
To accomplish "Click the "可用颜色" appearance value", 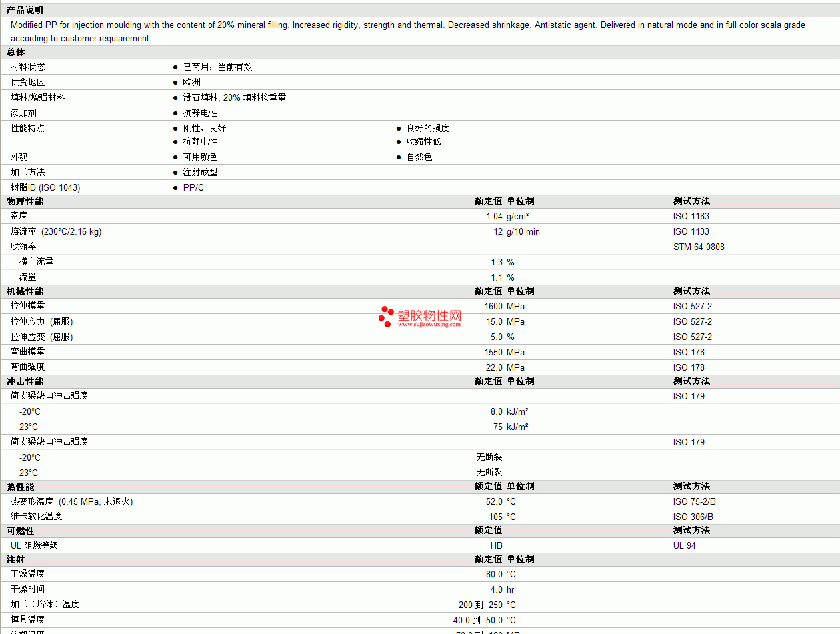I will tap(201, 157).
